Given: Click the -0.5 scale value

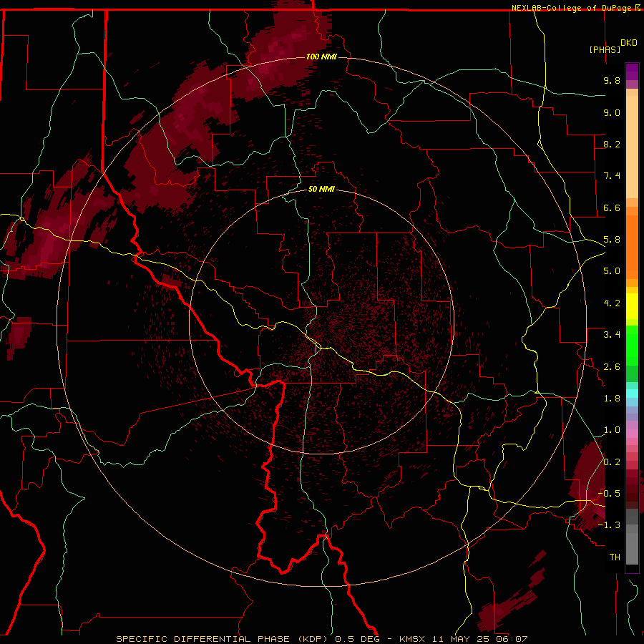Looking at the screenshot, I should pos(609,494).
